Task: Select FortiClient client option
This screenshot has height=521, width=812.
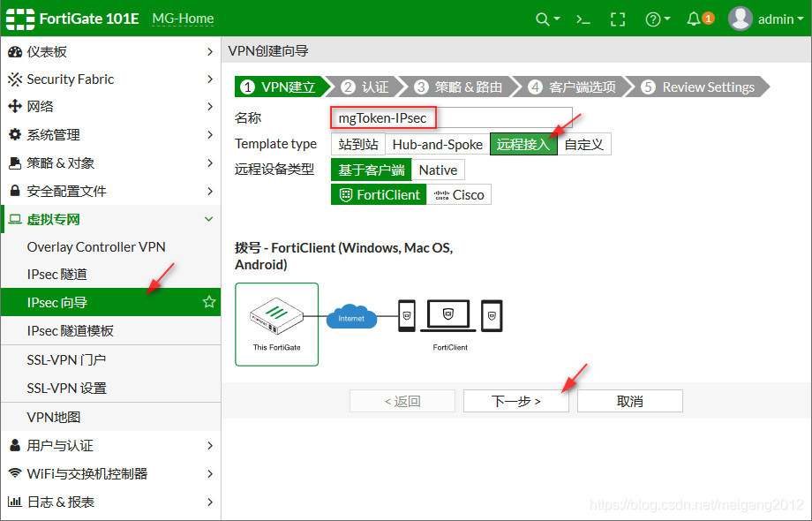Action: [379, 195]
